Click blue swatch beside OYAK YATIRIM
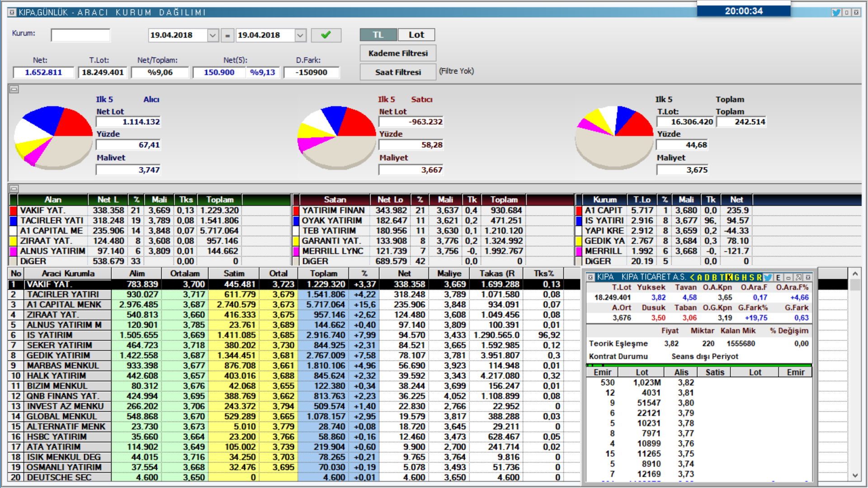The width and height of the screenshot is (868, 488). (x=296, y=221)
